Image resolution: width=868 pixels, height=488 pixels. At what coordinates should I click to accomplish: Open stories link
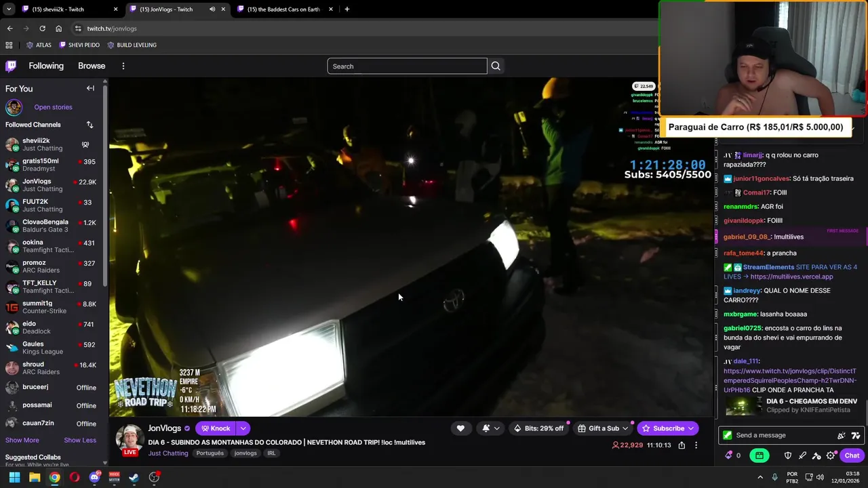(53, 107)
